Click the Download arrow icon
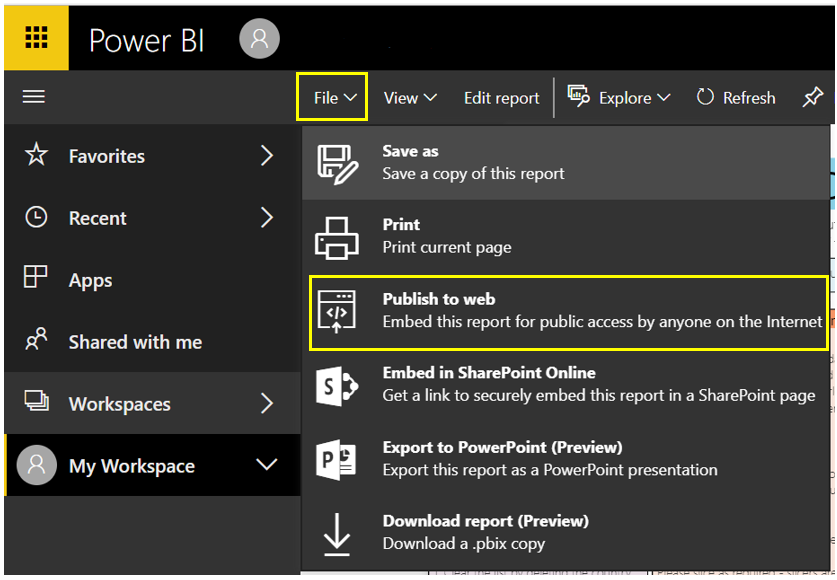 point(337,534)
